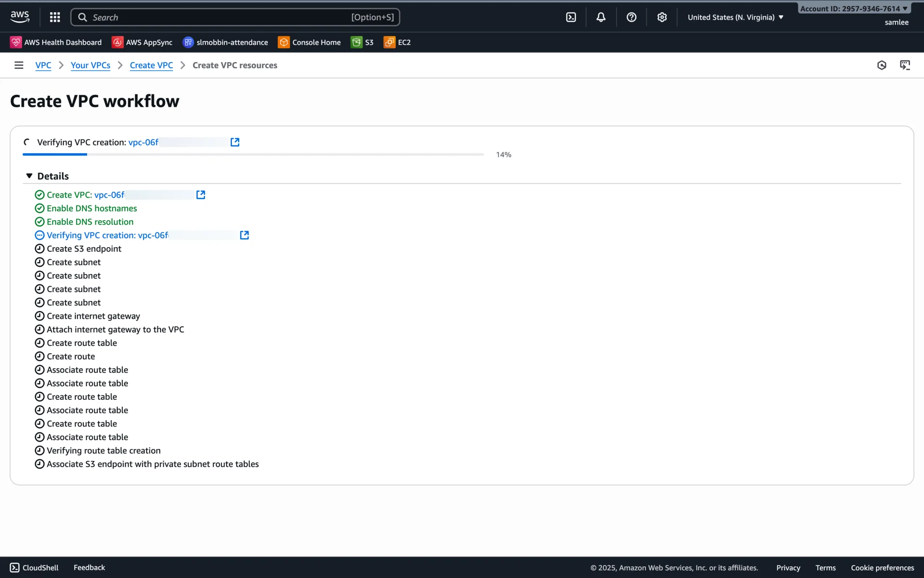Open the settings gear in the top bar

(662, 17)
